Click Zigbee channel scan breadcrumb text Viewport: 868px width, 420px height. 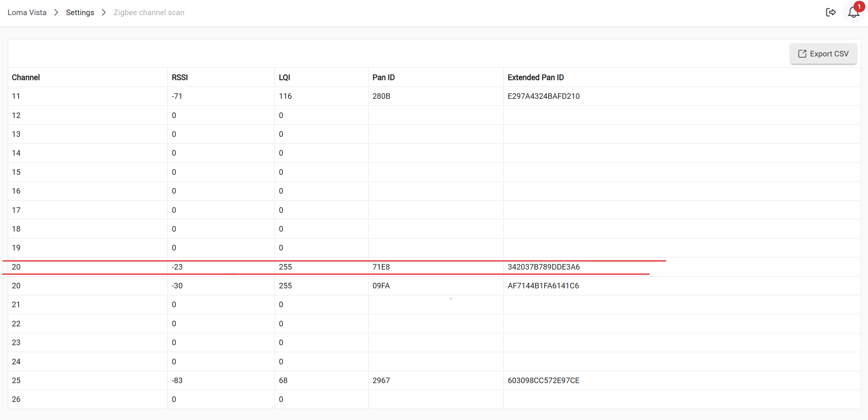[149, 13]
